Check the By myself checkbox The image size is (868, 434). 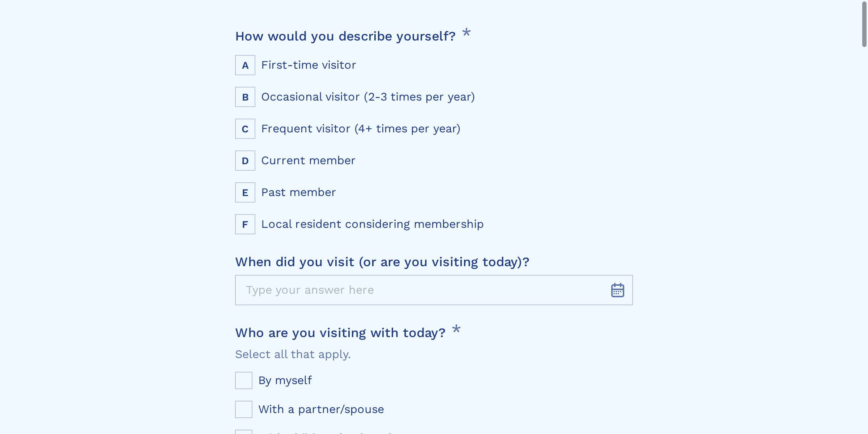(243, 380)
